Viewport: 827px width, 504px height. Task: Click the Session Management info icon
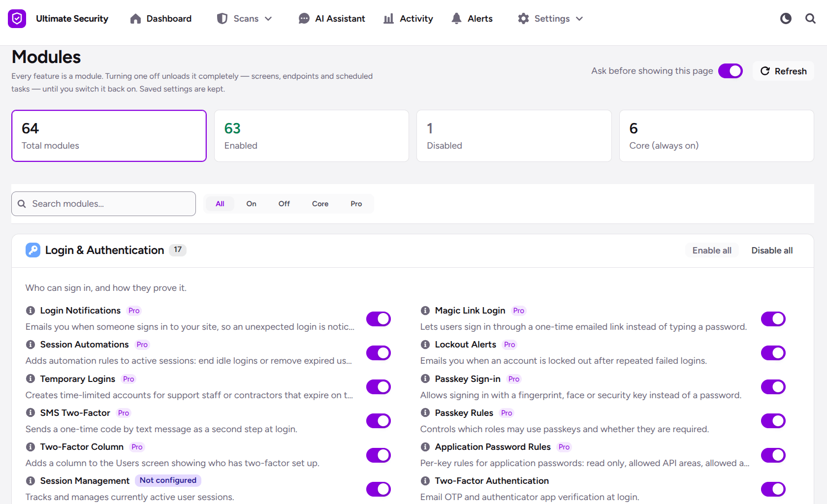click(x=31, y=481)
